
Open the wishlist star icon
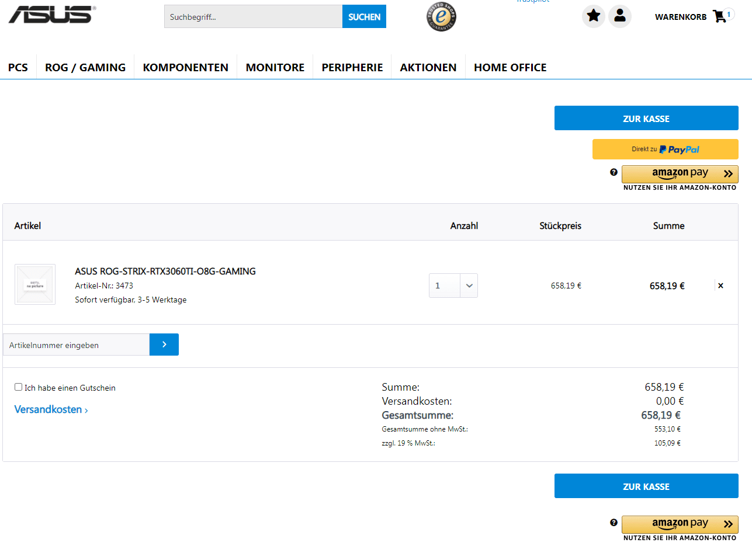point(593,16)
